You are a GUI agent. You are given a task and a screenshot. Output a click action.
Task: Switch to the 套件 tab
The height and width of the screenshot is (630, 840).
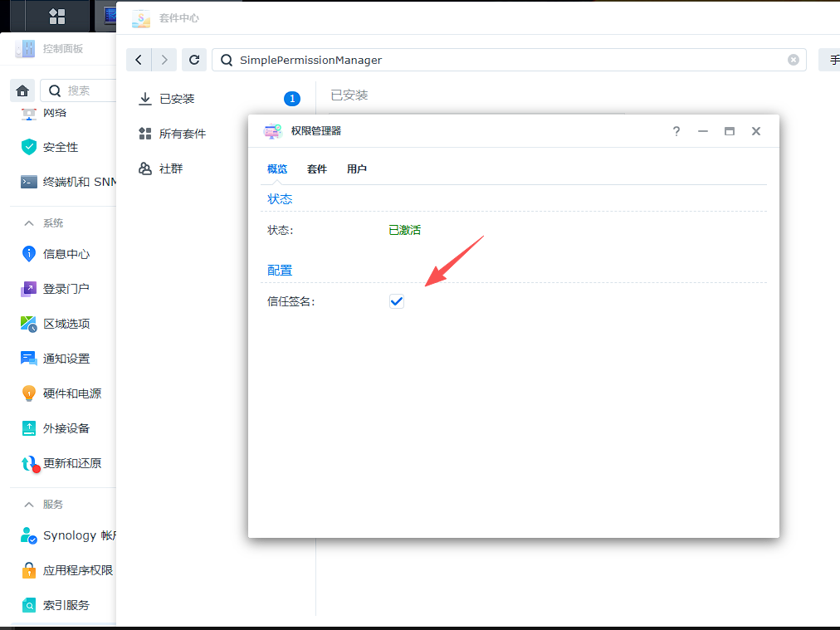(x=317, y=169)
